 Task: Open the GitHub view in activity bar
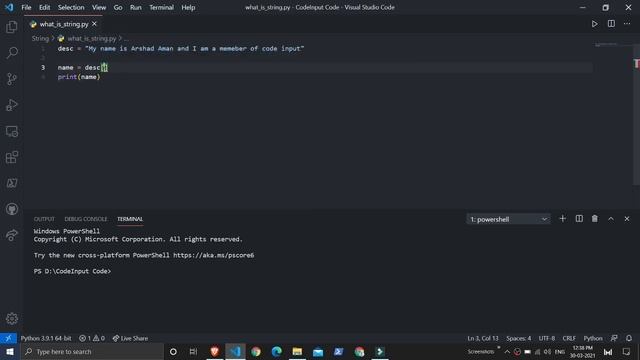pyautogui.click(x=12, y=209)
